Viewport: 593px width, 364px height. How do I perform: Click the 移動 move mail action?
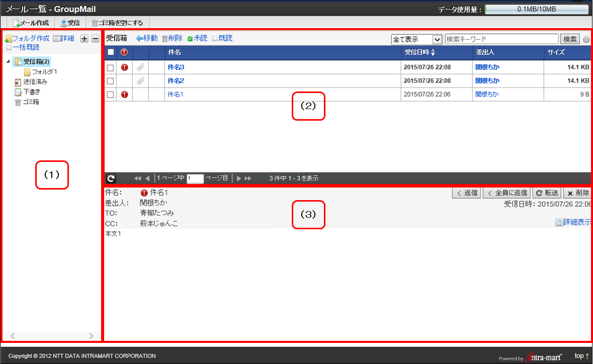coord(147,38)
